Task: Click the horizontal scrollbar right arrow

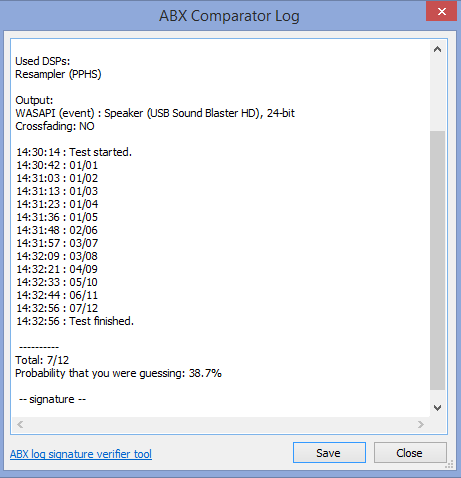Action: coord(421,424)
